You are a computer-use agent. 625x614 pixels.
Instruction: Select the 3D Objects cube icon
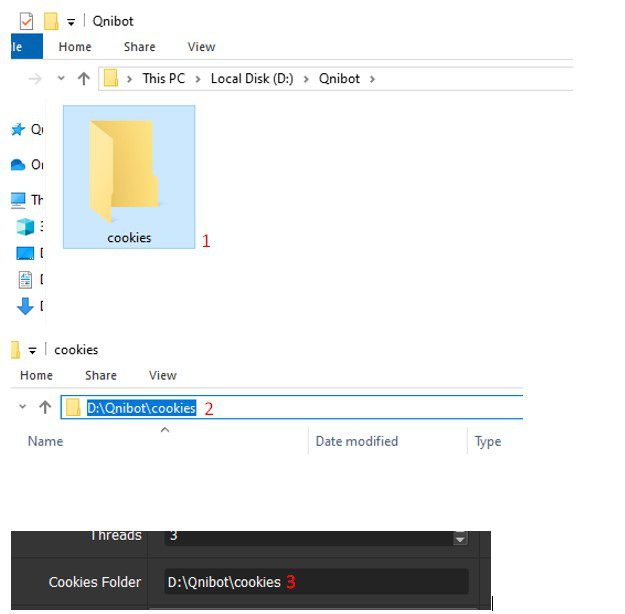pyautogui.click(x=25, y=226)
